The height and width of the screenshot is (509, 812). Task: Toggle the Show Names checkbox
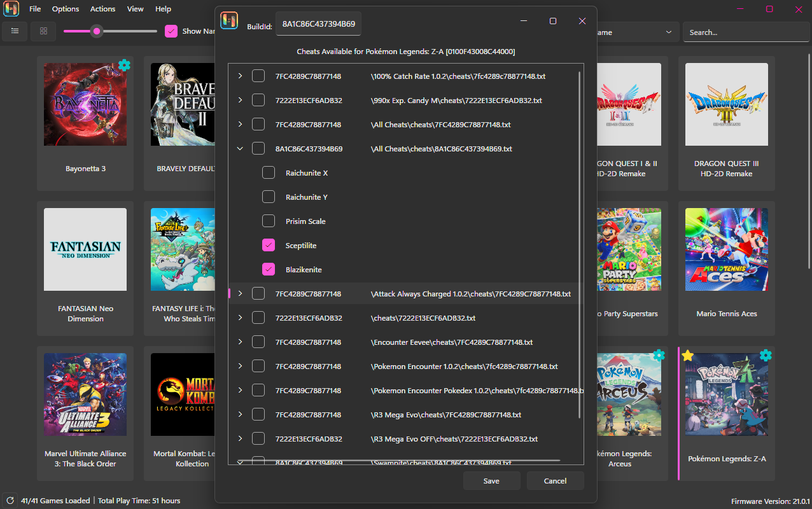(x=171, y=31)
